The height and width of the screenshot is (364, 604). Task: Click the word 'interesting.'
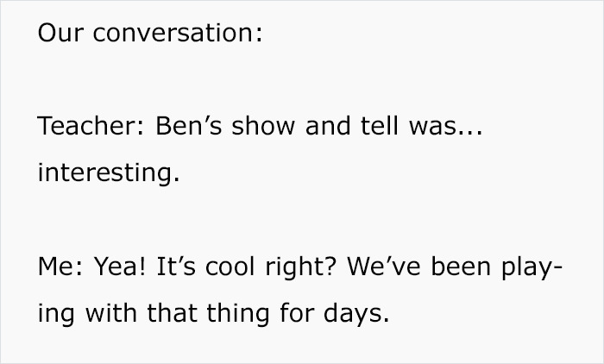[109, 173]
